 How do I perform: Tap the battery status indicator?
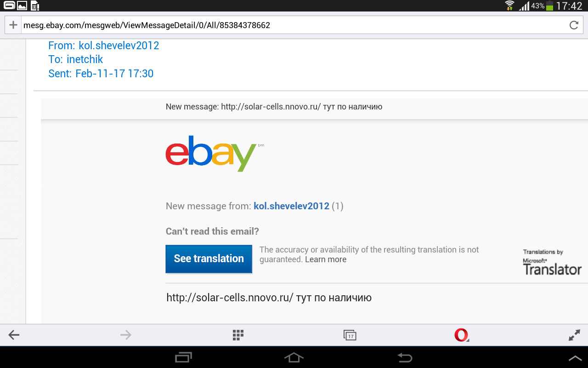coord(549,6)
